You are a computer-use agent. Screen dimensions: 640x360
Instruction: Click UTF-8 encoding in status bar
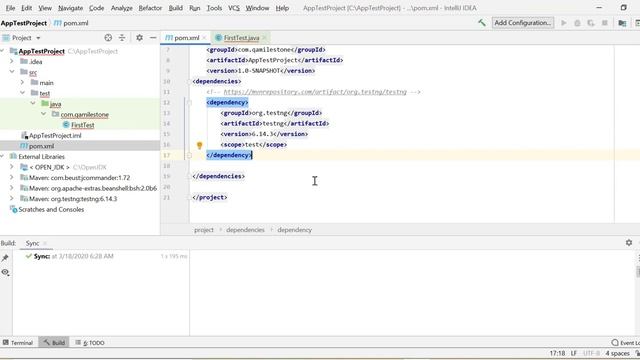(591, 353)
